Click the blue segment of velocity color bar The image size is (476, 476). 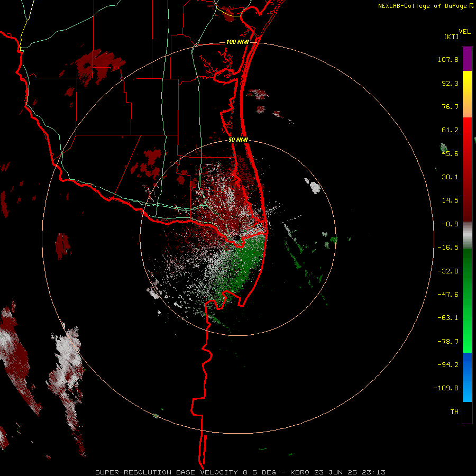pos(467,377)
